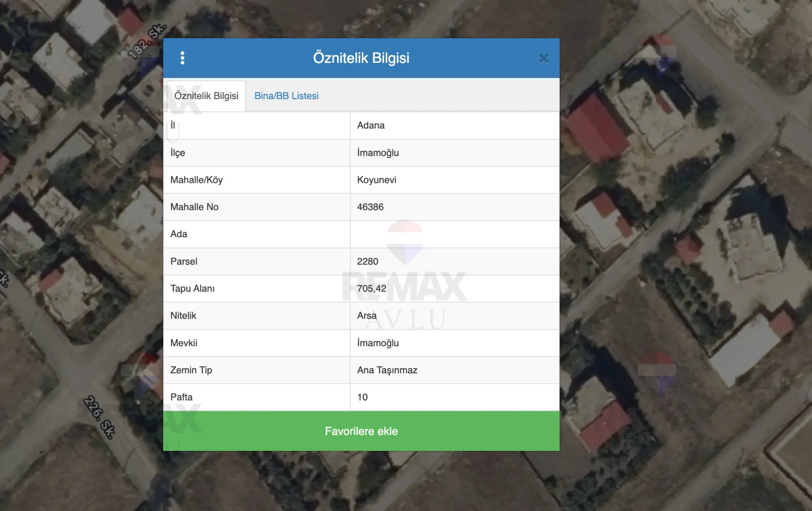
Task: Click the Tapu Alanı value 705,42
Action: click(x=371, y=289)
